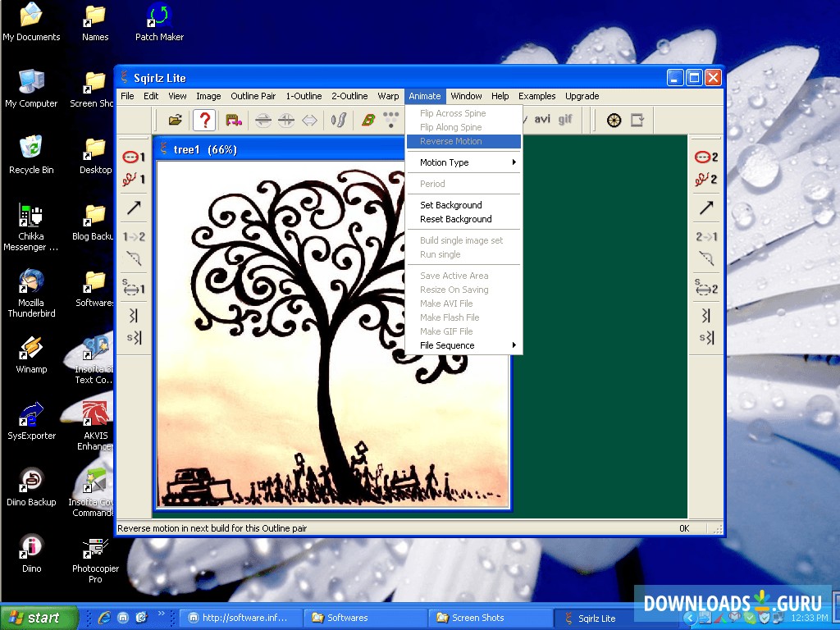Open the 2-Outline menu
Image resolution: width=840 pixels, height=630 pixels.
tap(349, 96)
